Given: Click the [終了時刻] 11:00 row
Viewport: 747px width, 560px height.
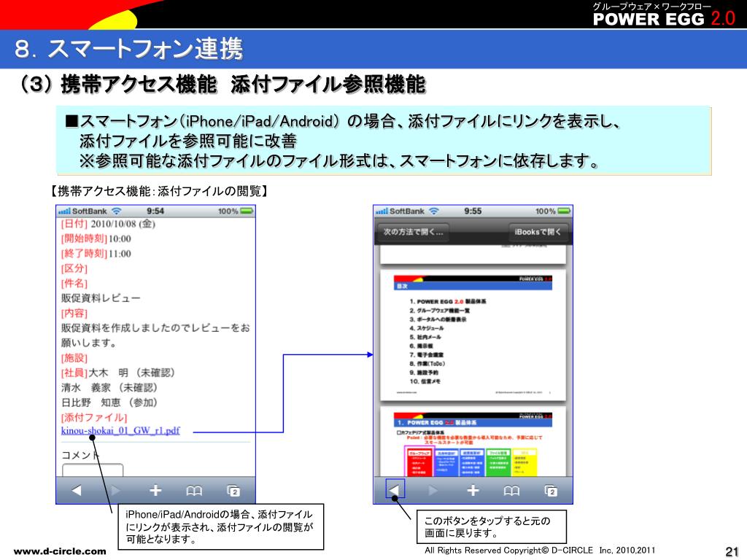Looking at the screenshot, I should click(96, 253).
